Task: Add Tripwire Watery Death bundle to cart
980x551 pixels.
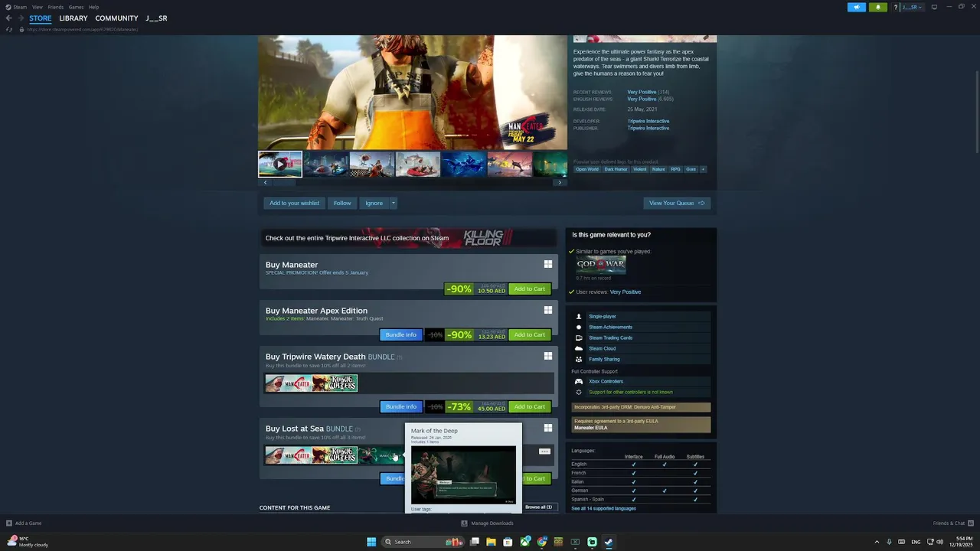Action: [530, 406]
